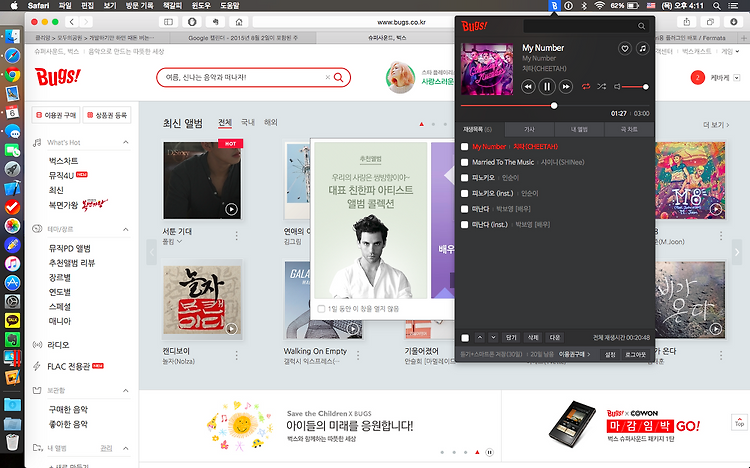Toggle select-all checkbox at playlist bottom
The image size is (750, 468).
coord(465,338)
